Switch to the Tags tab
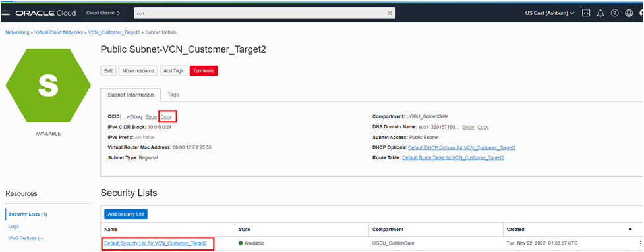Screen dimensions: 644x252 click(x=173, y=95)
